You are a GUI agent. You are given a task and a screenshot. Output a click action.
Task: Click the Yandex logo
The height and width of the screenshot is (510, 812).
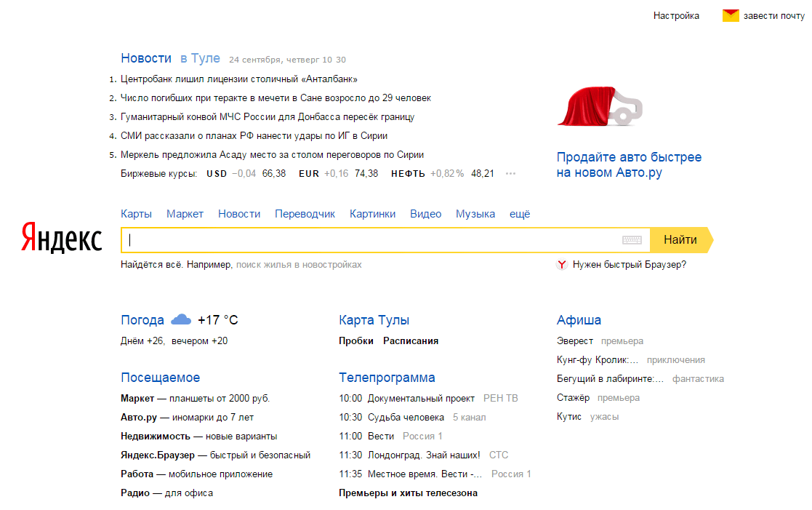(61, 237)
